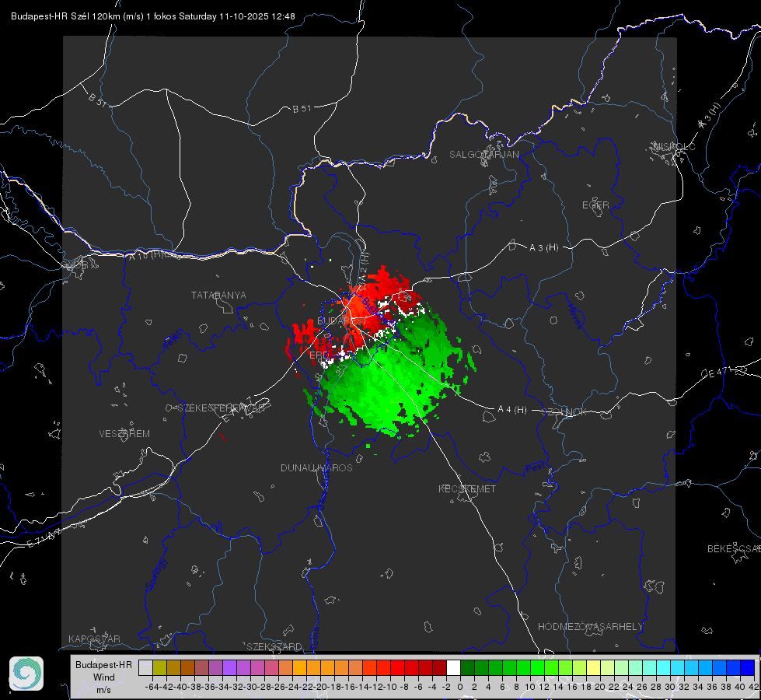The width and height of the screenshot is (761, 700).
Task: Click the blue Heves county label
Action: [575, 316]
